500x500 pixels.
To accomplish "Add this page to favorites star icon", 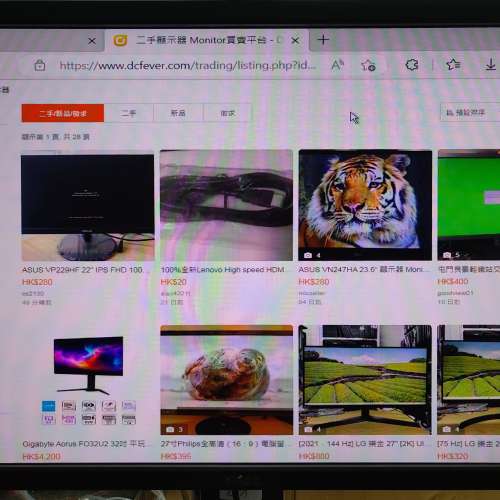I will [x=368, y=65].
